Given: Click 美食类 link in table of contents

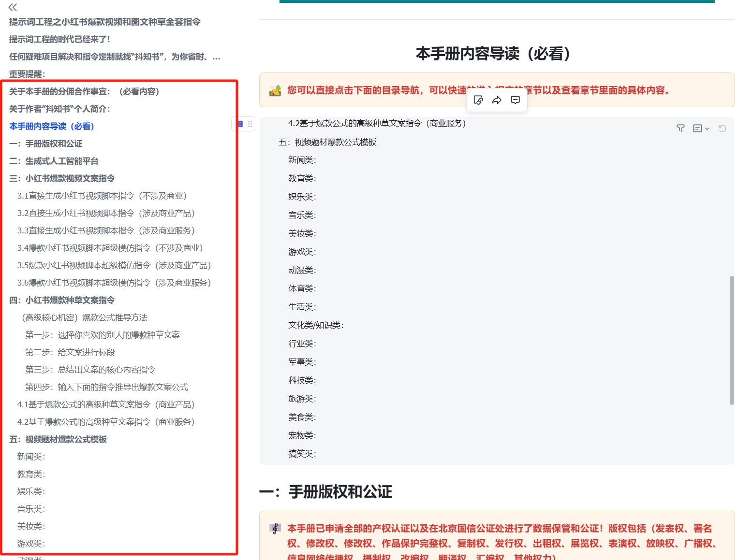Looking at the screenshot, I should tap(302, 417).
